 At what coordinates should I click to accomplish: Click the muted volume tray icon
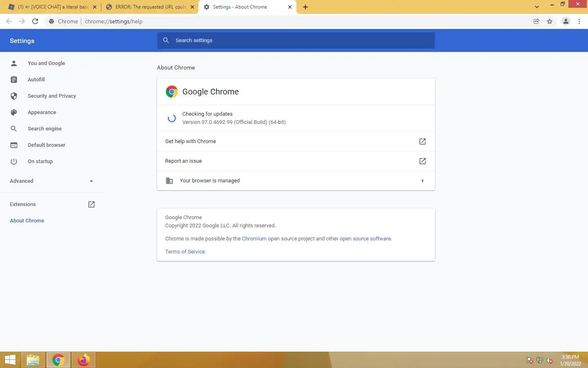tap(550, 360)
